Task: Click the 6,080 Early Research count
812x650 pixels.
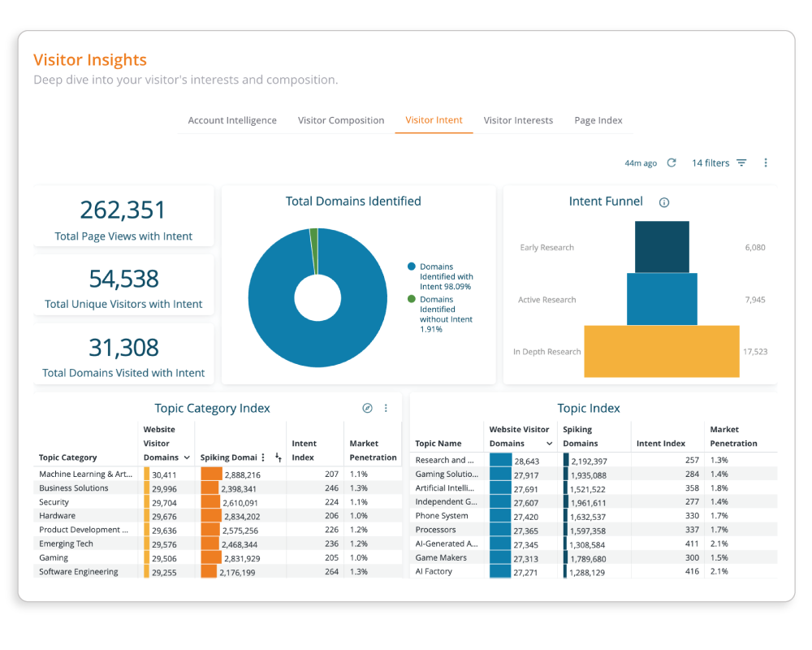Action: (755, 247)
